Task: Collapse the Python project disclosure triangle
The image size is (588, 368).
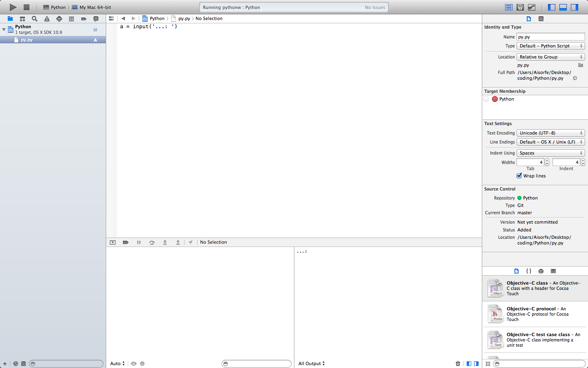Action: coord(4,29)
